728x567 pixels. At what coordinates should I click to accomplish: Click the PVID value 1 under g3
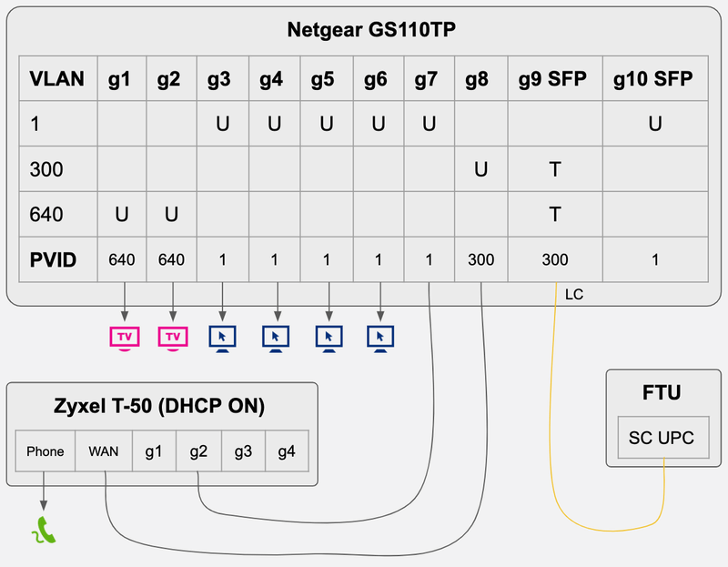coord(223,259)
